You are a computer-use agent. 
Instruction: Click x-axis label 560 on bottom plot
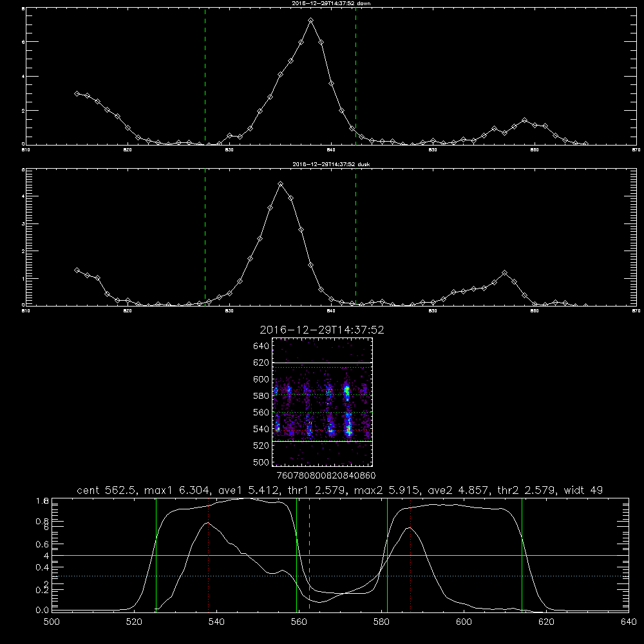tap(299, 622)
